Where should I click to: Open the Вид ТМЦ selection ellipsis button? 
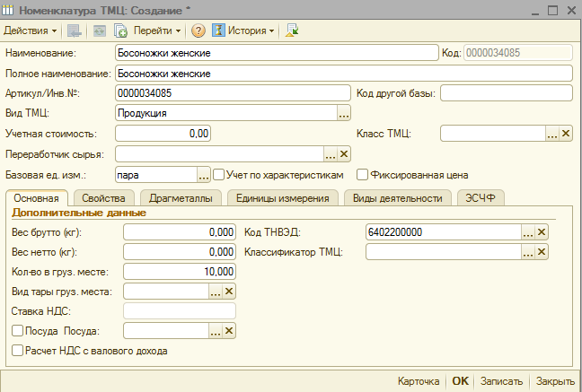pos(343,113)
